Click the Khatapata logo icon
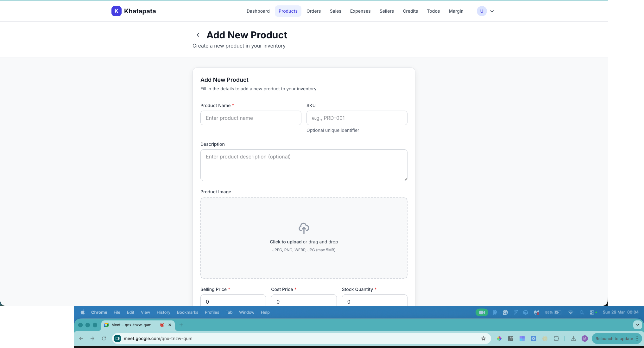The width and height of the screenshot is (644, 348). [x=116, y=11]
